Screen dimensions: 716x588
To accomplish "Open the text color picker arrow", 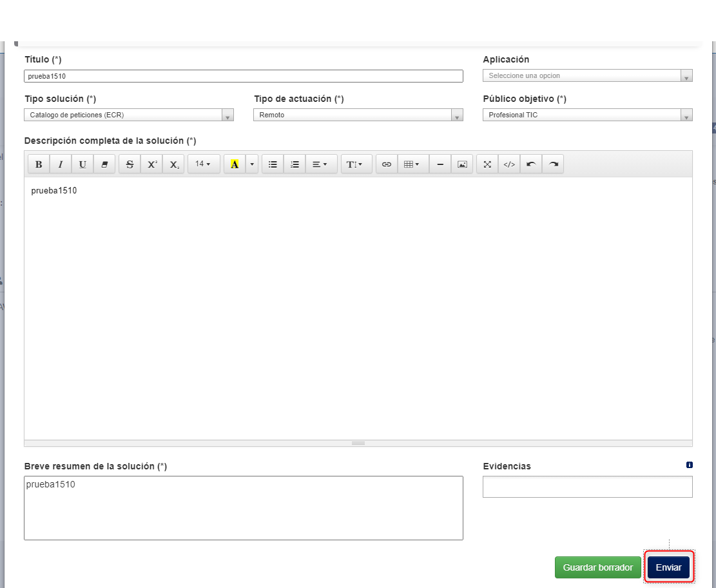I will 252,164.
